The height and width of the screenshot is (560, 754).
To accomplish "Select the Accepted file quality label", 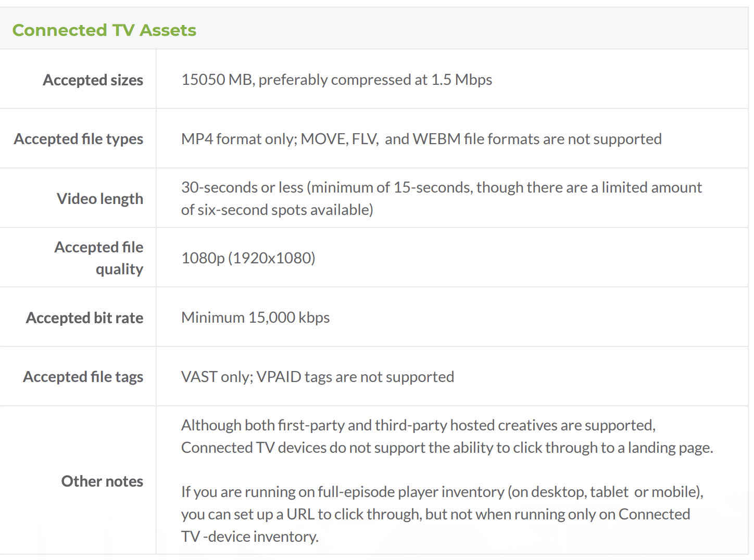I will tap(99, 258).
